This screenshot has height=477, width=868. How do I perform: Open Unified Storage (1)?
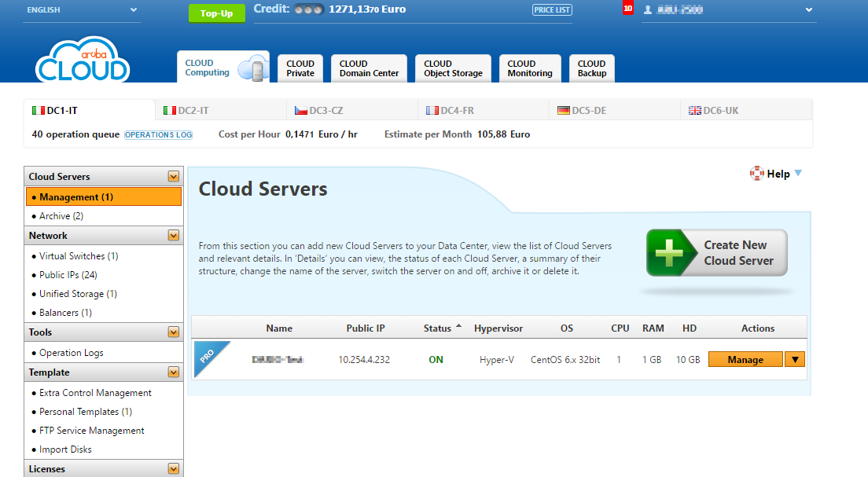pos(78,294)
